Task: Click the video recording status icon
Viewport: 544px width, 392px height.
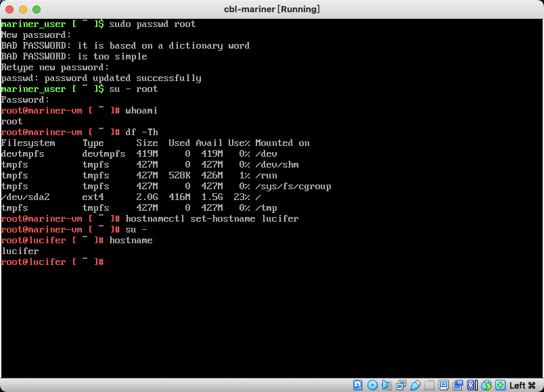Action: coord(458,385)
